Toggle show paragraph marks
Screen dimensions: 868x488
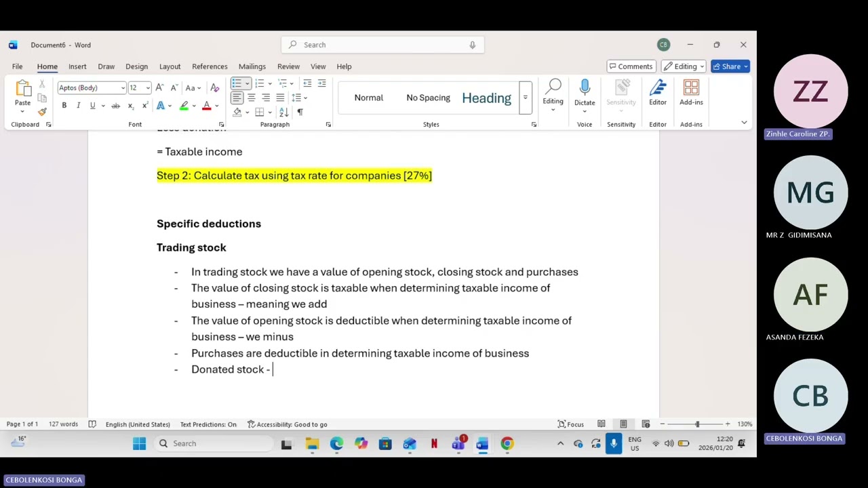point(300,112)
